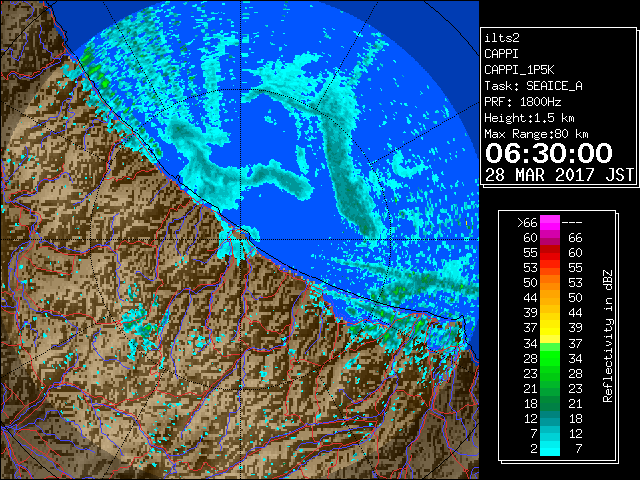Screen dimensions: 640x480
Task: Click the red 55–60 dBZ legend swatch
Action: click(550, 253)
